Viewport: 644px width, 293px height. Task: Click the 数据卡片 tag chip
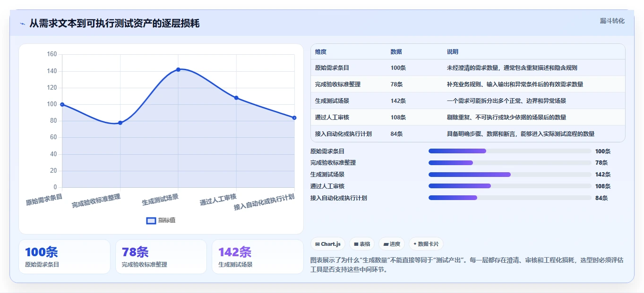pyautogui.click(x=426, y=244)
